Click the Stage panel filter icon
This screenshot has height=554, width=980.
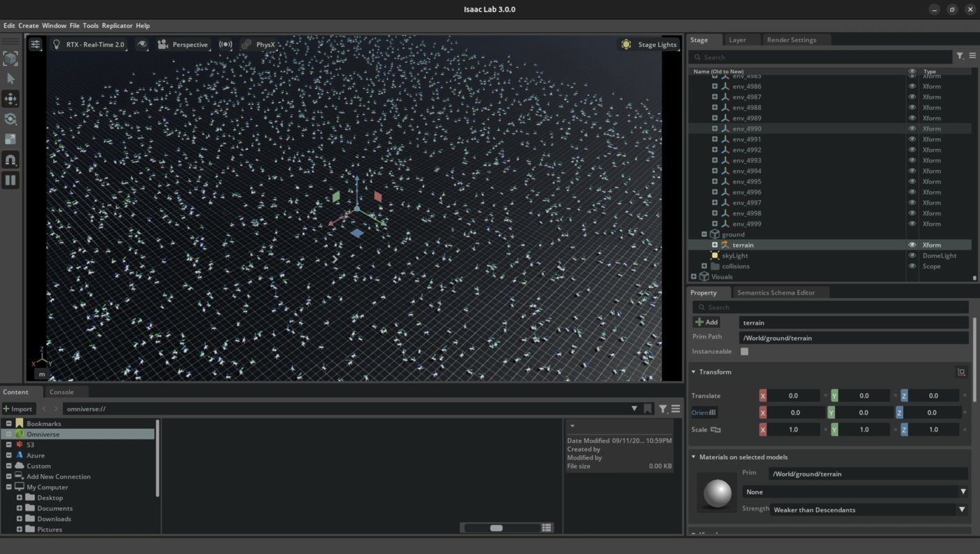960,56
